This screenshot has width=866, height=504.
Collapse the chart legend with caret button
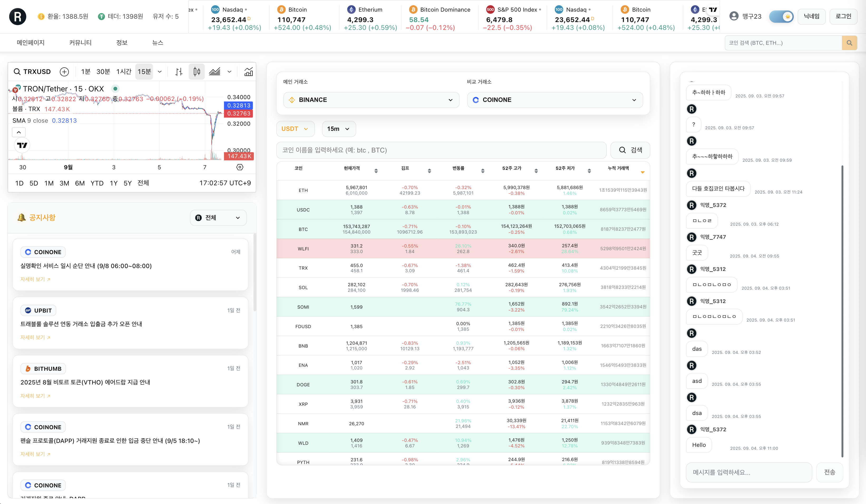(x=19, y=132)
